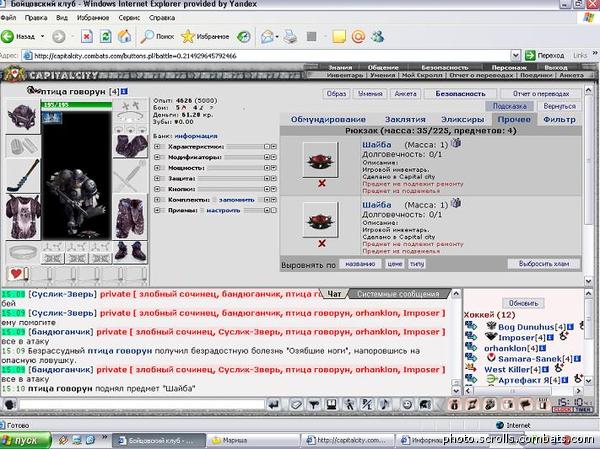The width and height of the screenshot is (600, 449).
Task: Open the jersey armor slot
Action: [23, 217]
